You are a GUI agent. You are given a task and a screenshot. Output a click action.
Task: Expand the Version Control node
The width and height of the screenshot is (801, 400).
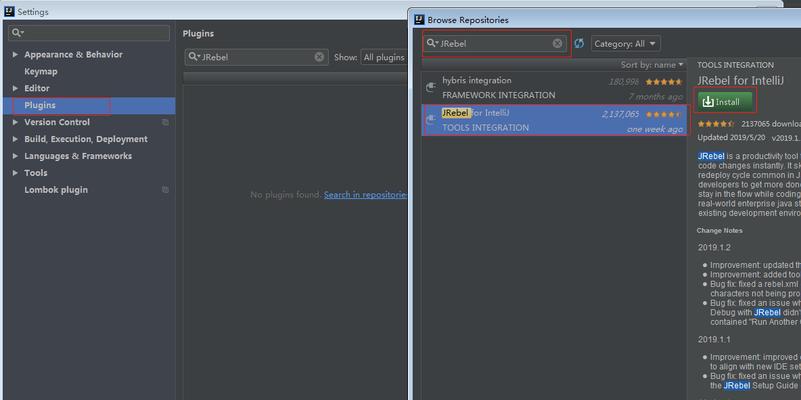(15, 122)
